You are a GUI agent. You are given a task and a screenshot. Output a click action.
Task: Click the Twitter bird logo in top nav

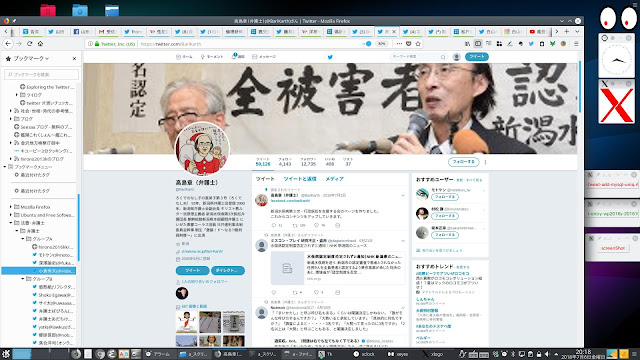330,57
